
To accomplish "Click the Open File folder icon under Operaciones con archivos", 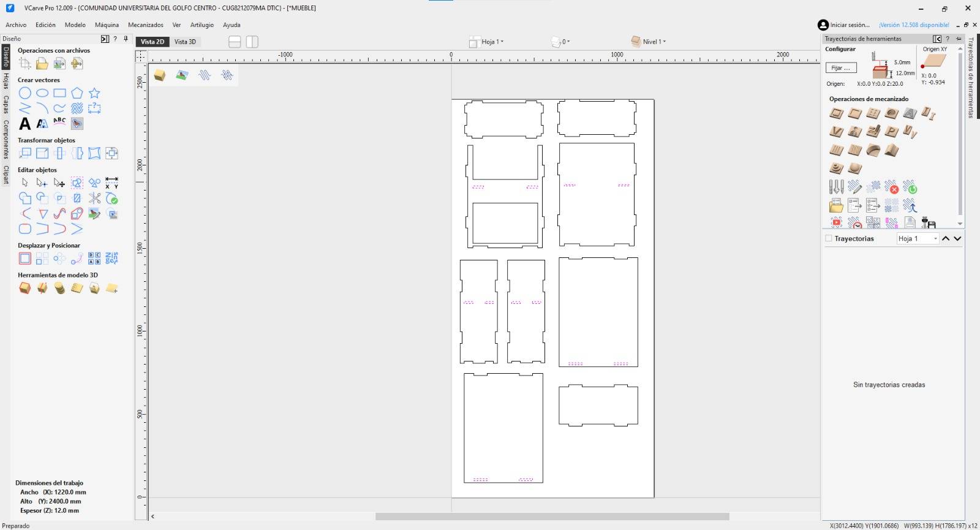I will pyautogui.click(x=42, y=63).
